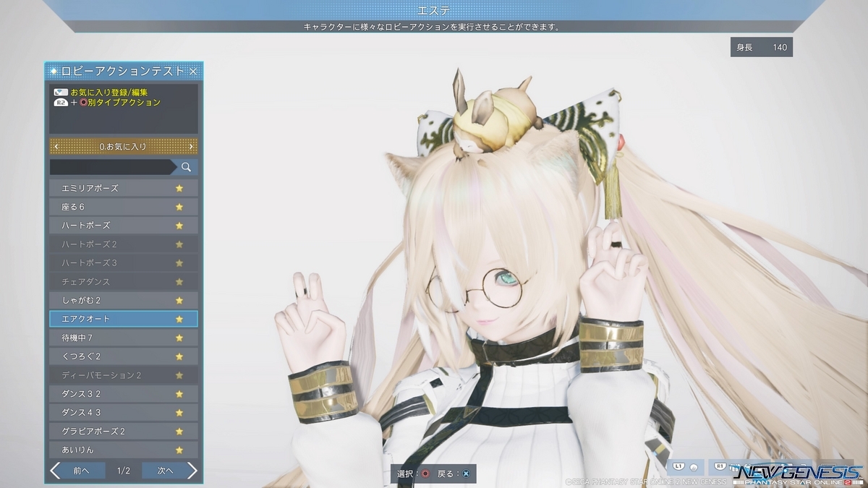
Task: Unfavorite しゃがむ2 via its star
Action: click(179, 300)
